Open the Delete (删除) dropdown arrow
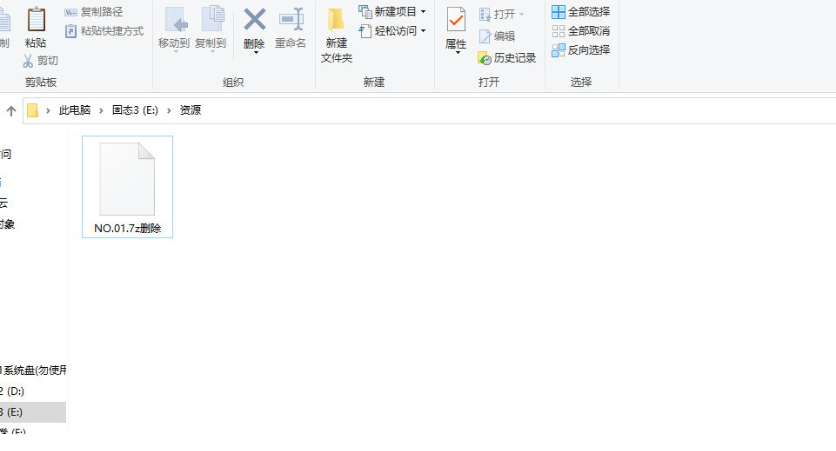836x451 pixels. click(x=255, y=53)
